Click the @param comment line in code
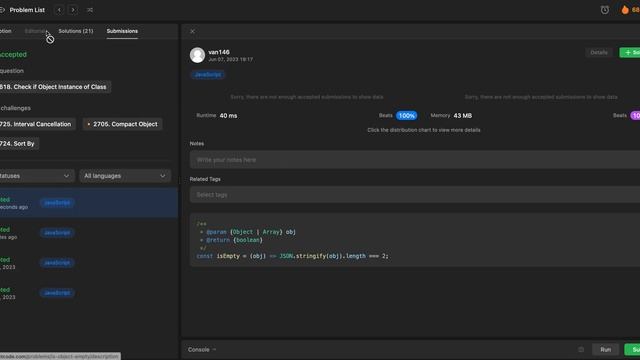Viewport: 640px width, 360px height. [248, 232]
